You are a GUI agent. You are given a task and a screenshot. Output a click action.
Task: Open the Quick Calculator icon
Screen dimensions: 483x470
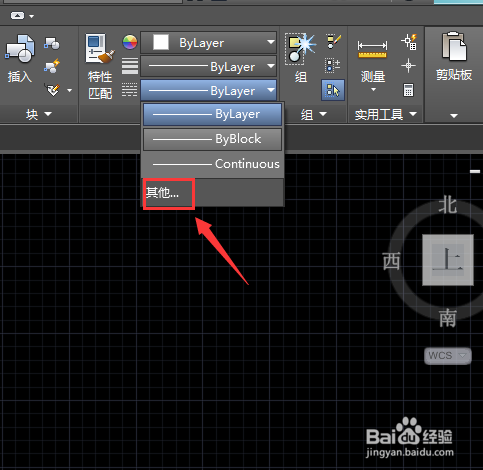pyautogui.click(x=409, y=90)
